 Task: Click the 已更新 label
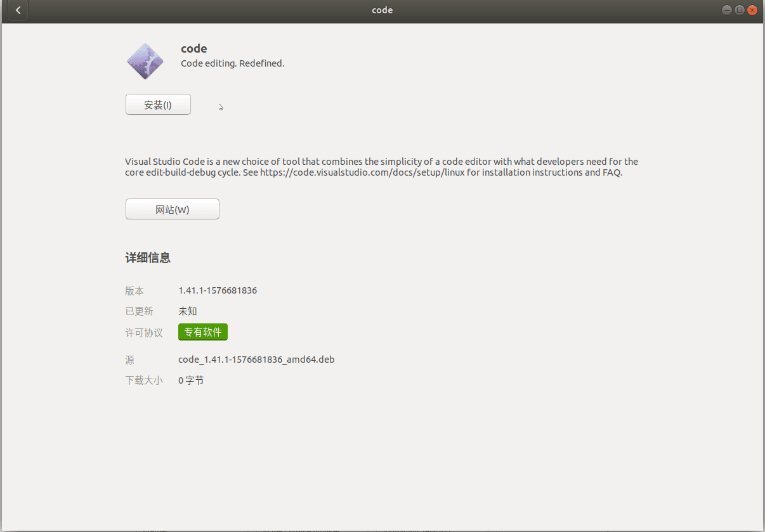click(x=139, y=311)
